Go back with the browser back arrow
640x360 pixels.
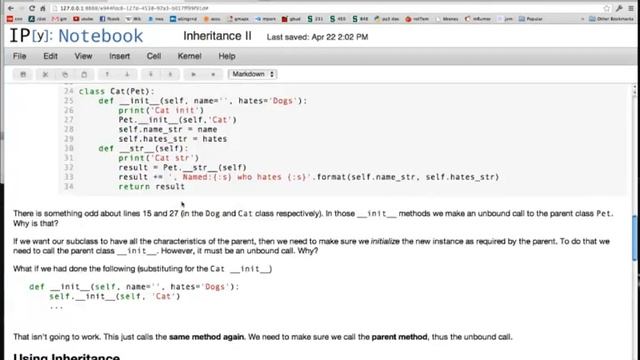(11, 8)
